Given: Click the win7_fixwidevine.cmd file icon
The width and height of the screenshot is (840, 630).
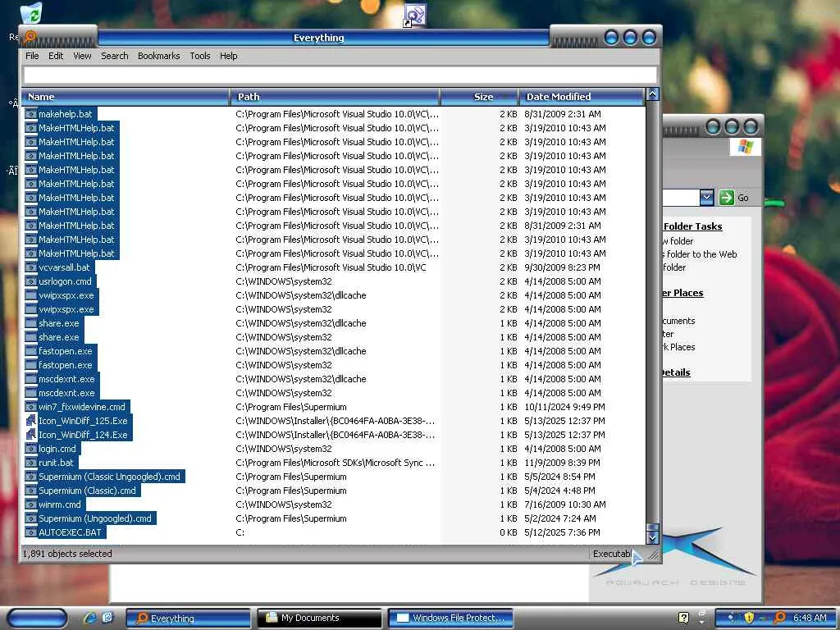Looking at the screenshot, I should coord(31,407).
